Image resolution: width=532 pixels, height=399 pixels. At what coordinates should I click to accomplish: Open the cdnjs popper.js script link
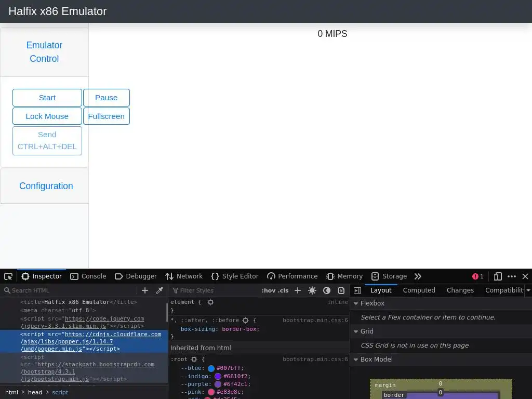pos(91,342)
